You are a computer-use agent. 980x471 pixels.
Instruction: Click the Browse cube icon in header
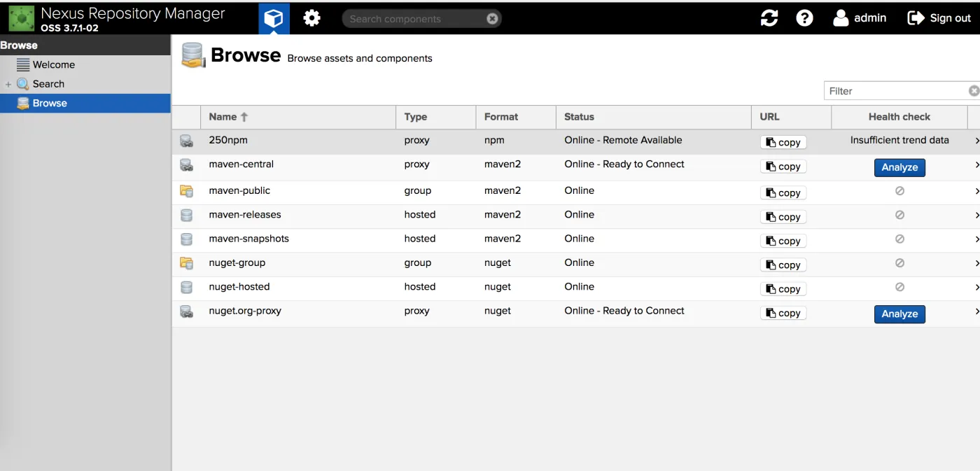274,18
